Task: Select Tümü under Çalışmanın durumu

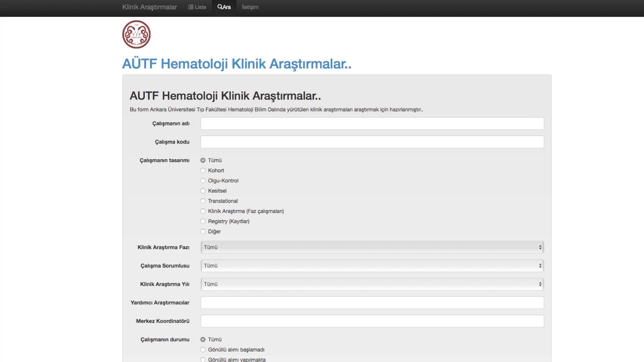Action: point(203,340)
